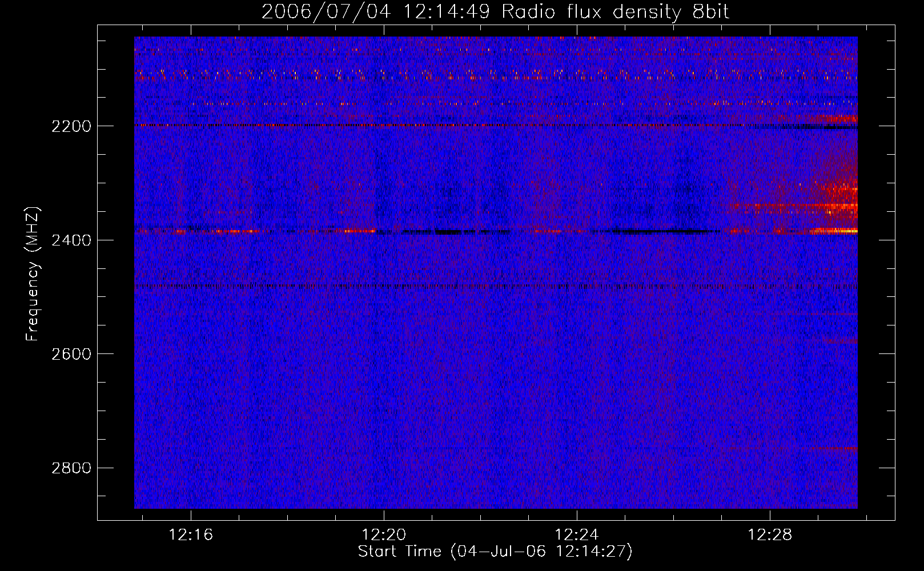The image size is (924, 571).
Task: Click the '12:24' time axis label
Action: tap(577, 534)
